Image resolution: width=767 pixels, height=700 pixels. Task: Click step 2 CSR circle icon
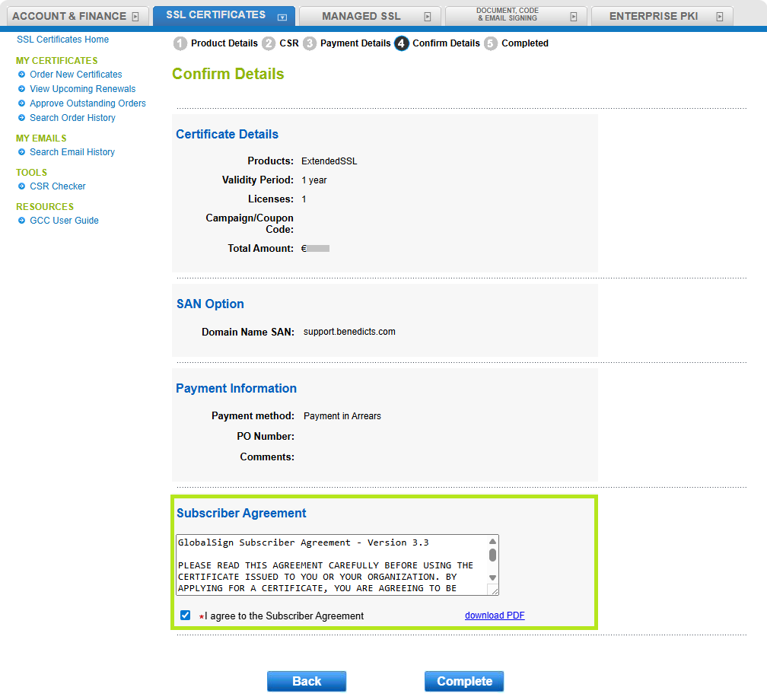(x=269, y=43)
